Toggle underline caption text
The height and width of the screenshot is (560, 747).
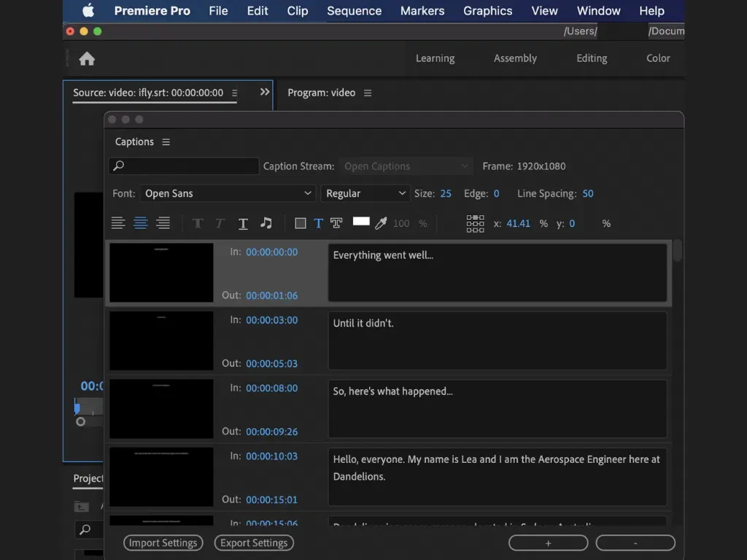coord(243,223)
